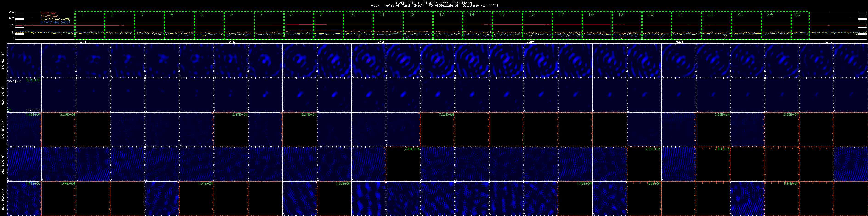Viewport: 868px width, 216px height.
Task: Click the '25.0-50.0 keV' row label
Action: [3, 164]
